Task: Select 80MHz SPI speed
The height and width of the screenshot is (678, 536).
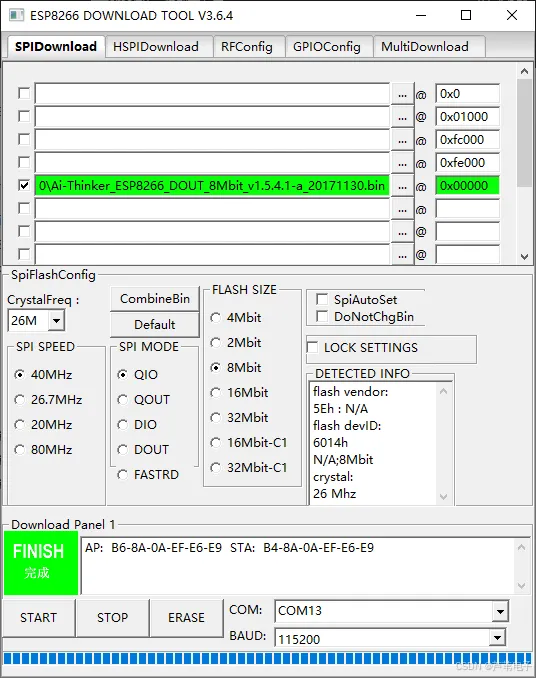Action: point(19,450)
